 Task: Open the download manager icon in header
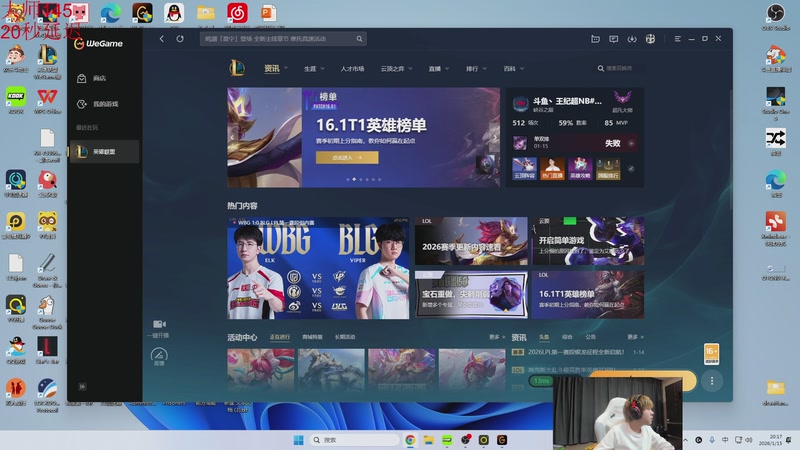tap(632, 39)
